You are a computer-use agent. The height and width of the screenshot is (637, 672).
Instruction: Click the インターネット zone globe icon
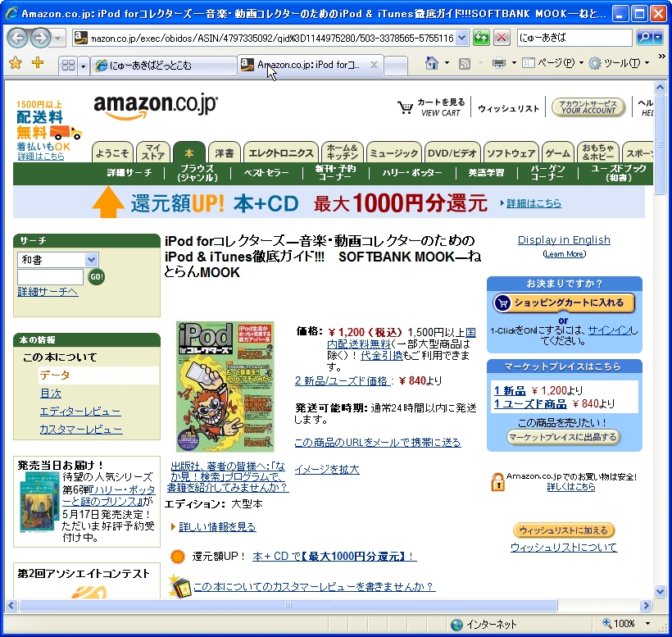coord(456,625)
